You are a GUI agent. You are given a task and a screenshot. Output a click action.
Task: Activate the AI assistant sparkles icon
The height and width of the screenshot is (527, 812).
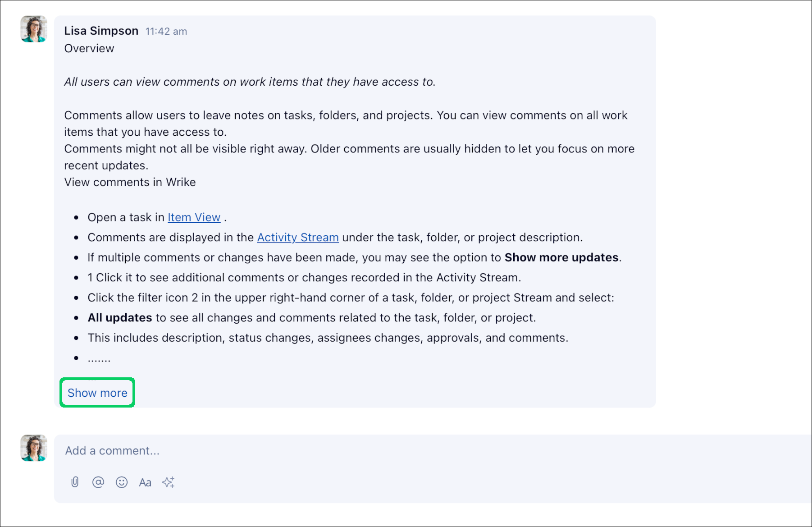[x=169, y=482]
